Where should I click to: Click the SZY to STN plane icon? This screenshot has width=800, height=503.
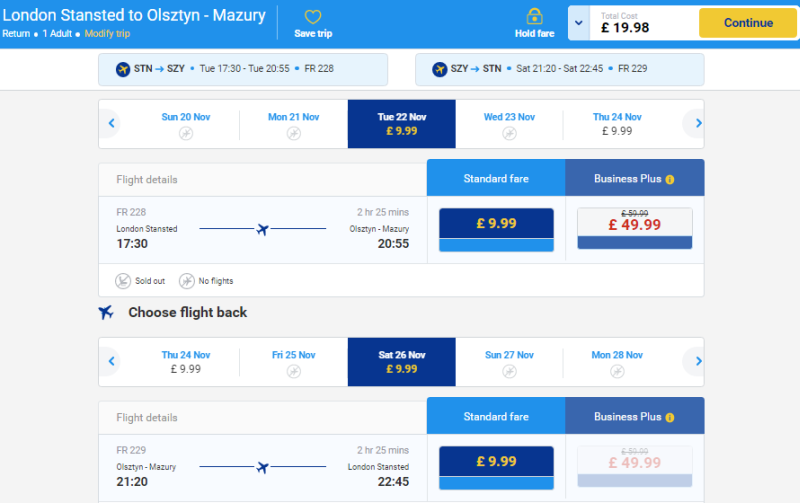point(440,69)
